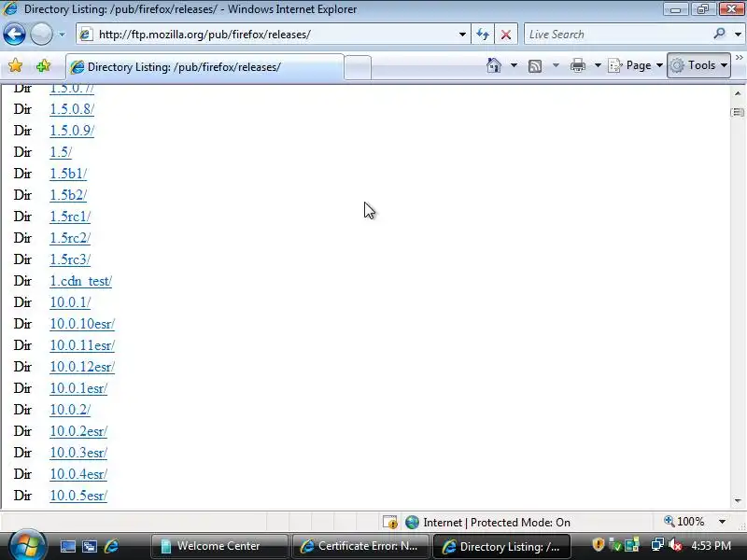Print the page with the printer icon

[578, 65]
